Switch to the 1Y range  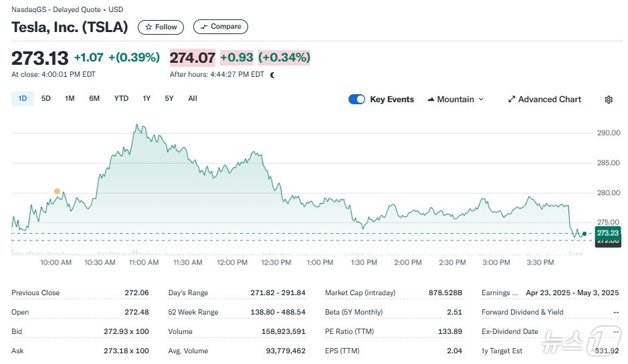[x=146, y=99]
